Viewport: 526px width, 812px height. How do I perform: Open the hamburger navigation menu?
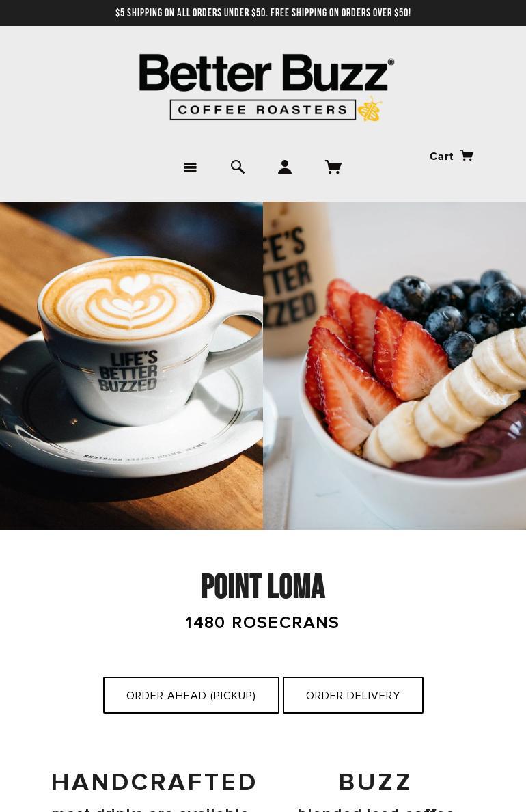point(190,167)
